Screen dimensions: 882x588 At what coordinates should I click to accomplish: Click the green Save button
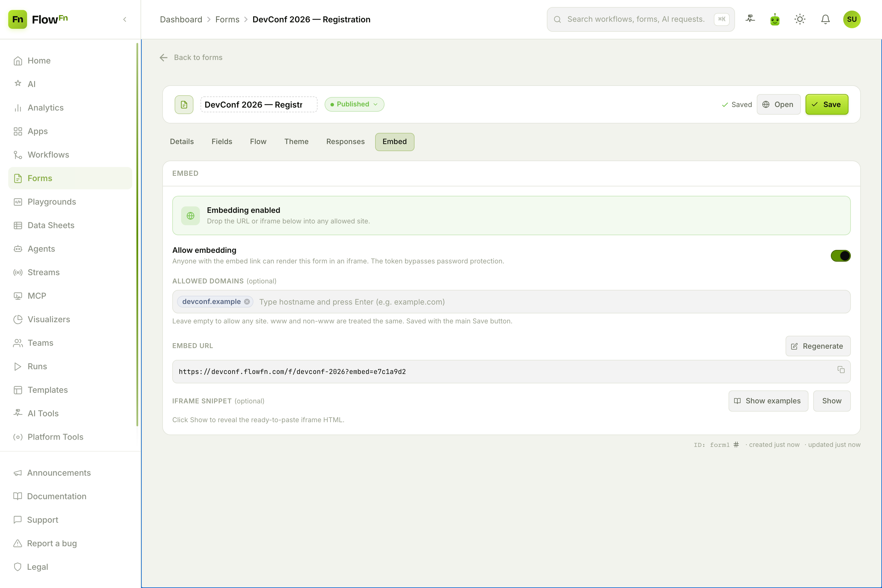pos(826,104)
